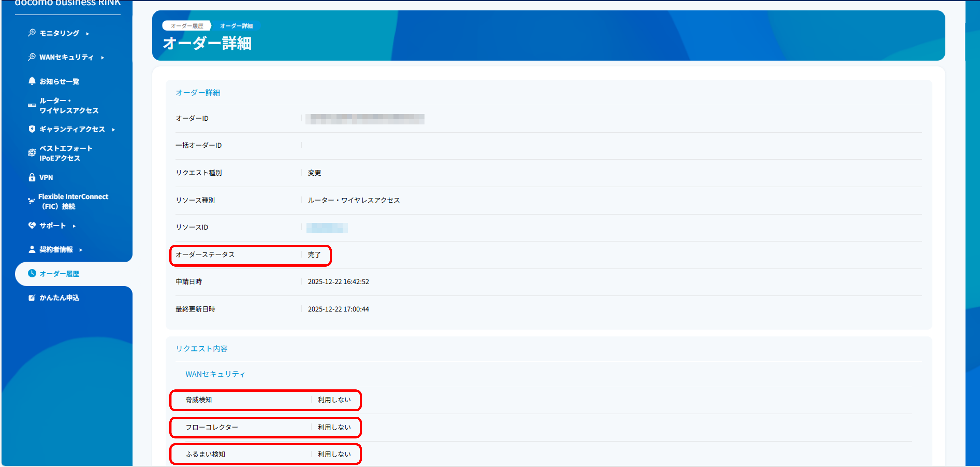The height and width of the screenshot is (467, 980).
Task: Click the bell icon for notifications list
Action: point(32,81)
